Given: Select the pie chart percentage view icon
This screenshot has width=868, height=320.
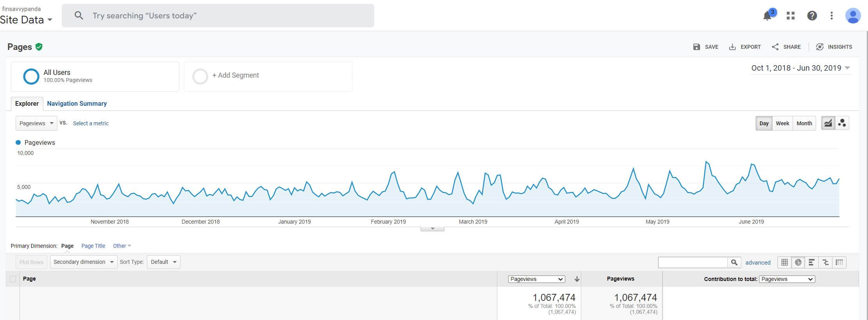Looking at the screenshot, I should (798, 262).
